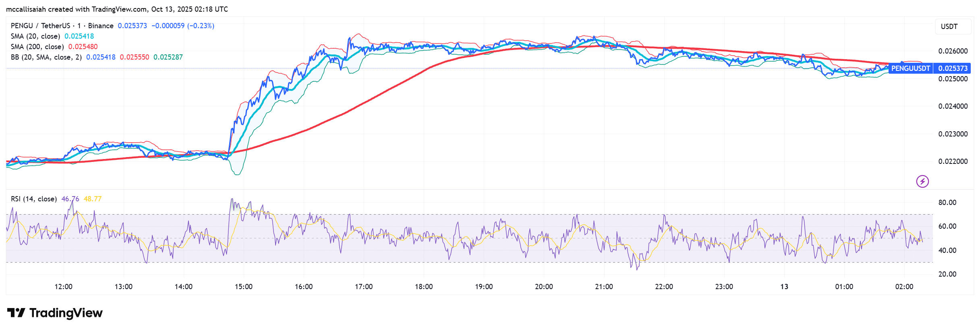The width and height of the screenshot is (980, 331).
Task: Select the SMA (200, close) legend label
Action: [x=37, y=47]
